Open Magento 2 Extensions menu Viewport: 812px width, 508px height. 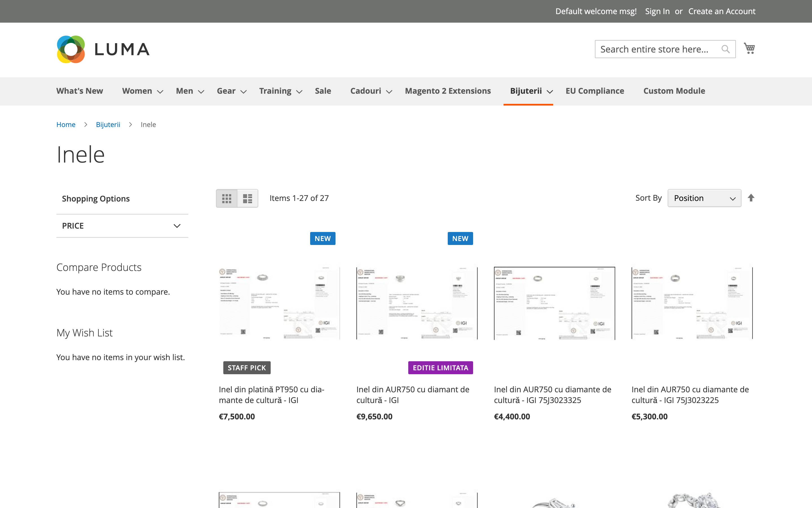(448, 91)
